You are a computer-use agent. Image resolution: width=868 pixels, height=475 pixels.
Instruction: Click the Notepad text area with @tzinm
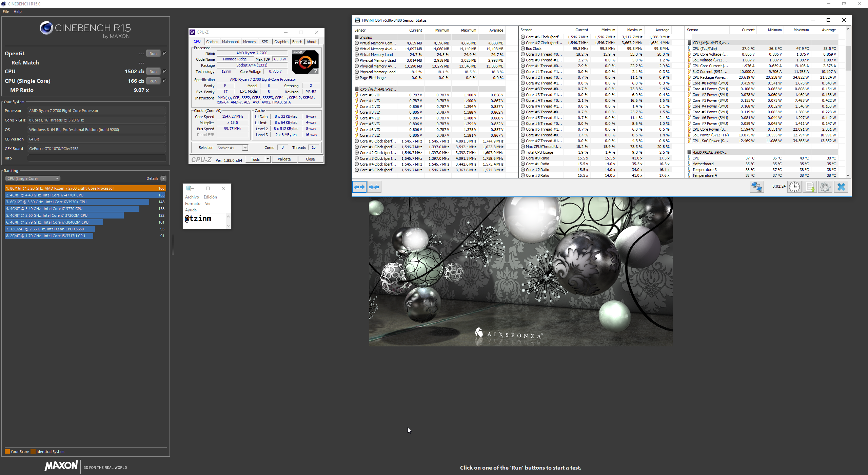coord(204,221)
